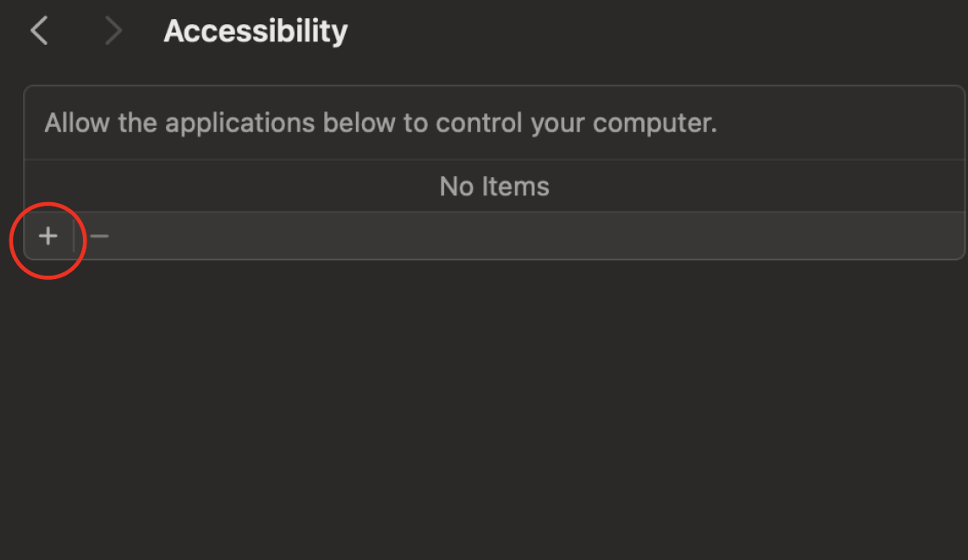Image resolution: width=968 pixels, height=560 pixels.
Task: Click the divider between plus and minus buttons
Action: click(x=73, y=236)
